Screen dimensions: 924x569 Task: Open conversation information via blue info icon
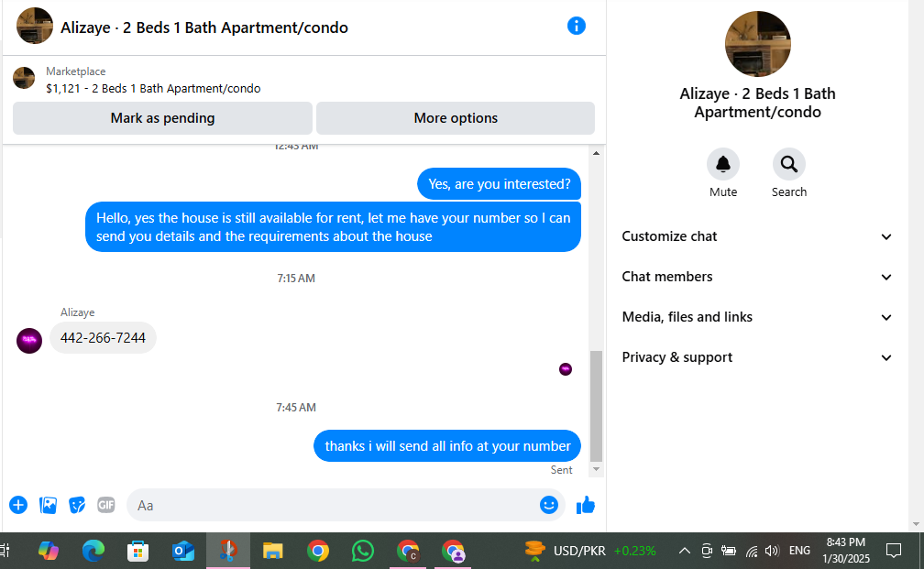pos(576,26)
